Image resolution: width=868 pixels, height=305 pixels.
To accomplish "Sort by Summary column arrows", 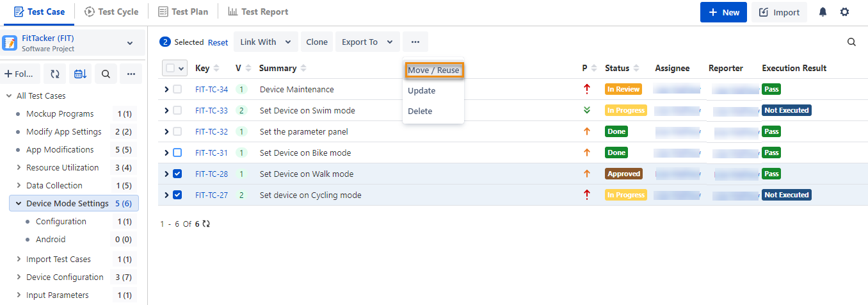I will coord(303,68).
